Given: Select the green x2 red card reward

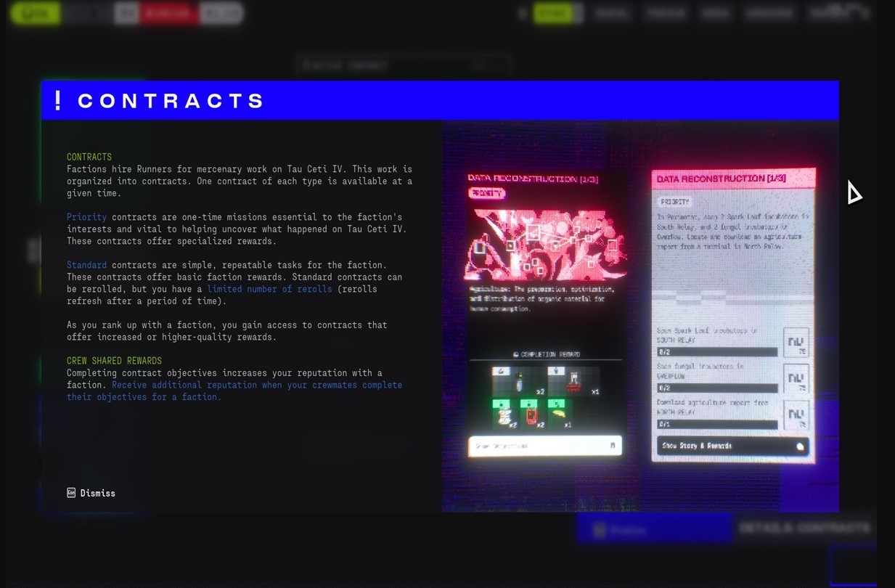Looking at the screenshot, I should [x=531, y=414].
